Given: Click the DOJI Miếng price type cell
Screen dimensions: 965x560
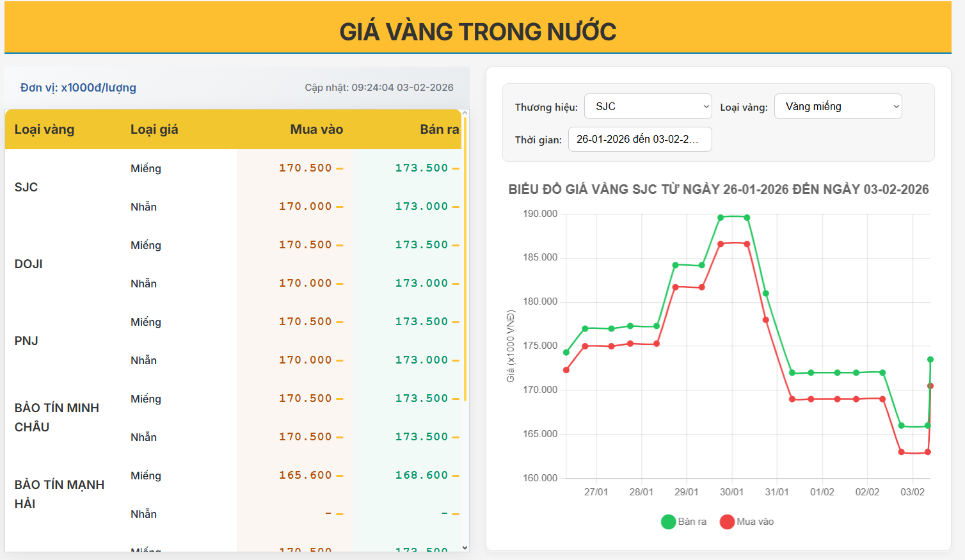Looking at the screenshot, I should coord(146,245).
